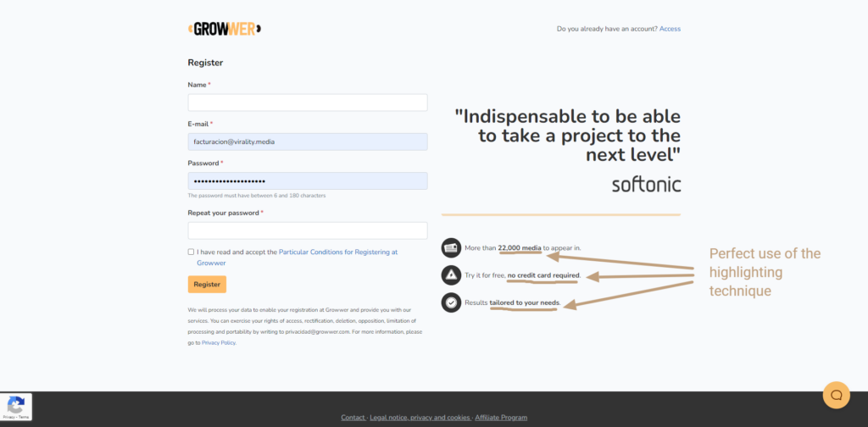
Task: Focus the Password input field
Action: click(308, 180)
